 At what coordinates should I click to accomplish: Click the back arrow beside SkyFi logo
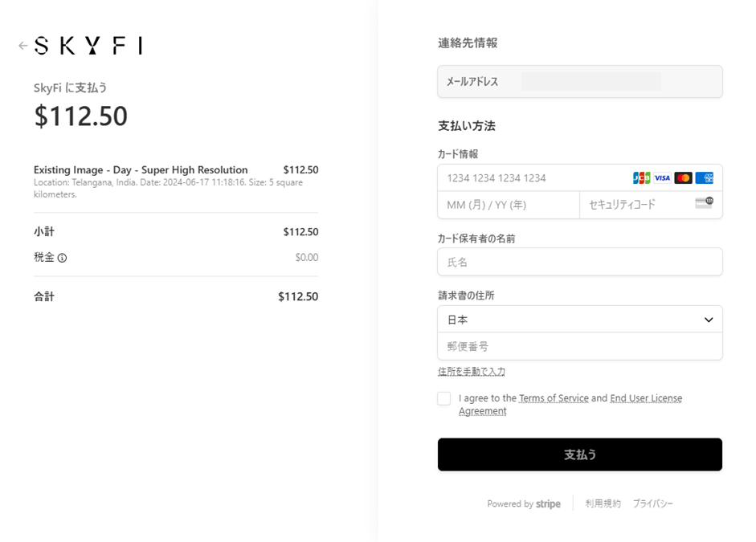pos(22,46)
